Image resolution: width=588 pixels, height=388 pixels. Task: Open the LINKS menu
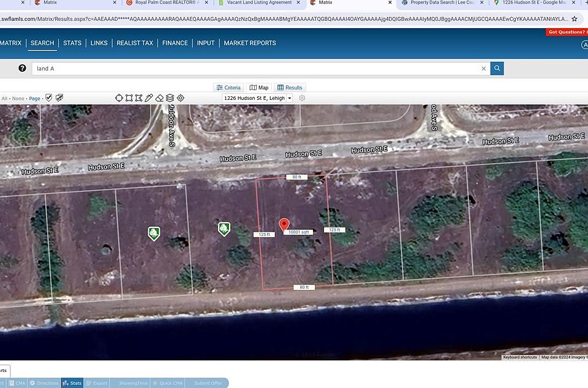click(x=99, y=43)
